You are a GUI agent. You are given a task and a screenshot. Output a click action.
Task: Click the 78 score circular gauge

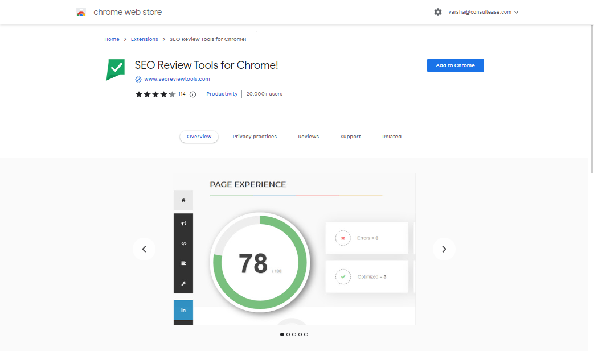pyautogui.click(x=260, y=262)
